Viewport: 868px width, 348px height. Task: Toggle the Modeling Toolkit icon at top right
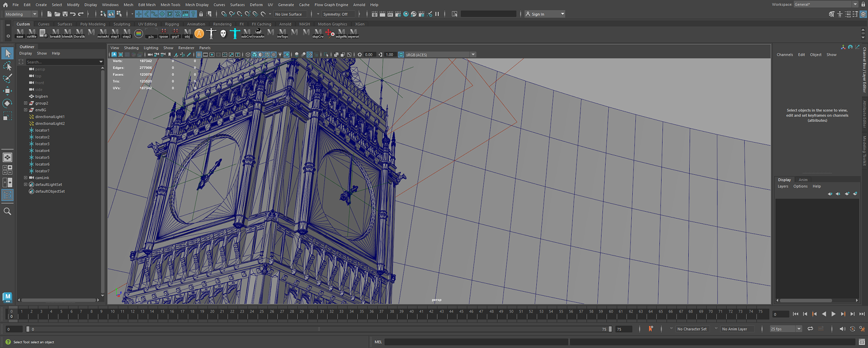pyautogui.click(x=831, y=14)
